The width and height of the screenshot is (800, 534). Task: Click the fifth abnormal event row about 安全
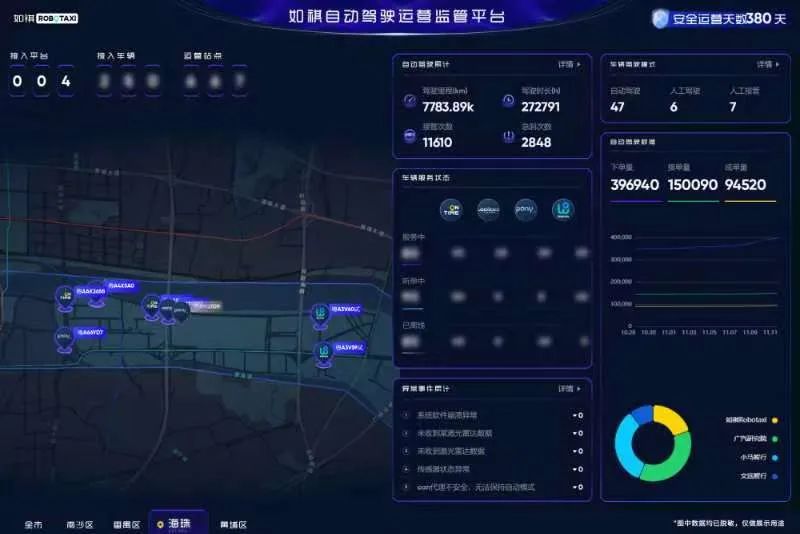(493, 487)
